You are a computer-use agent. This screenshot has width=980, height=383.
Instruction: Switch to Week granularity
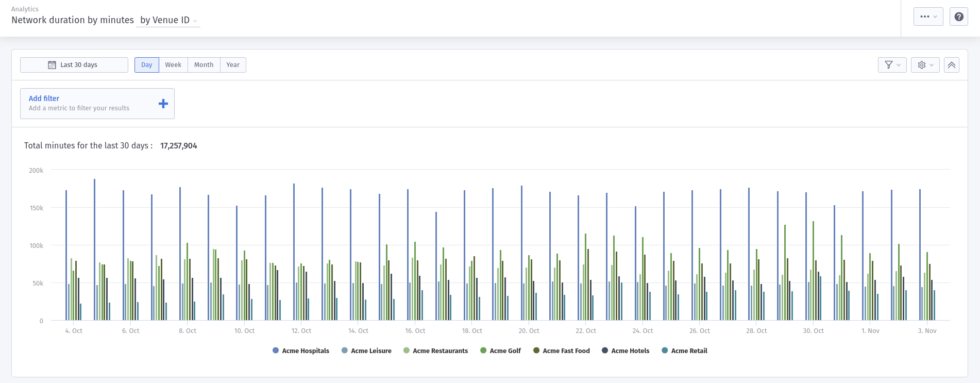click(173, 65)
